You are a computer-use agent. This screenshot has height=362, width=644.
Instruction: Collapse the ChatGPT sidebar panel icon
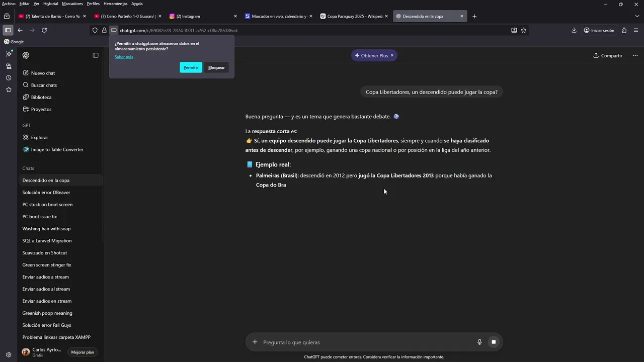click(96, 55)
